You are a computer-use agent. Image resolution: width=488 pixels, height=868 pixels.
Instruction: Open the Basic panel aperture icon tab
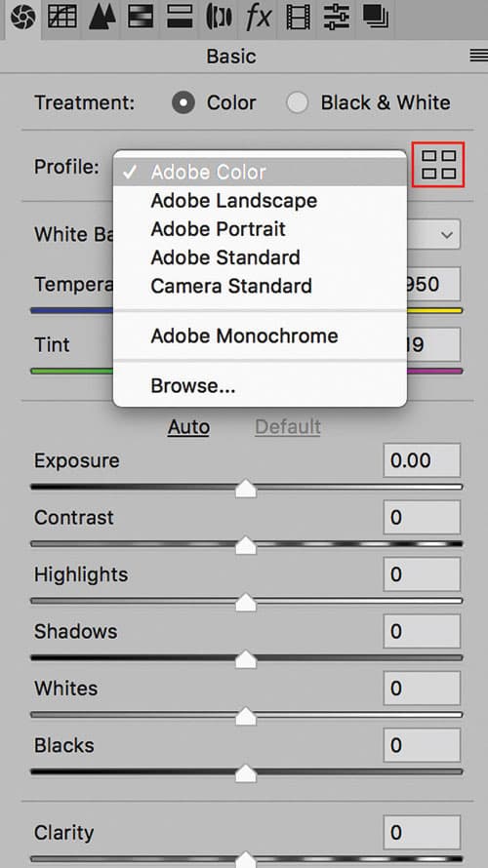[22, 18]
